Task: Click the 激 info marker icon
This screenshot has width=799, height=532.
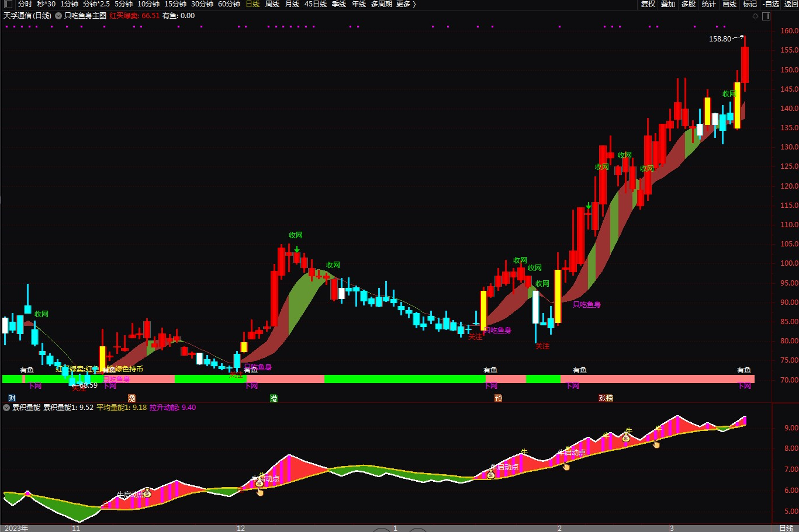Action: pyautogui.click(x=132, y=398)
